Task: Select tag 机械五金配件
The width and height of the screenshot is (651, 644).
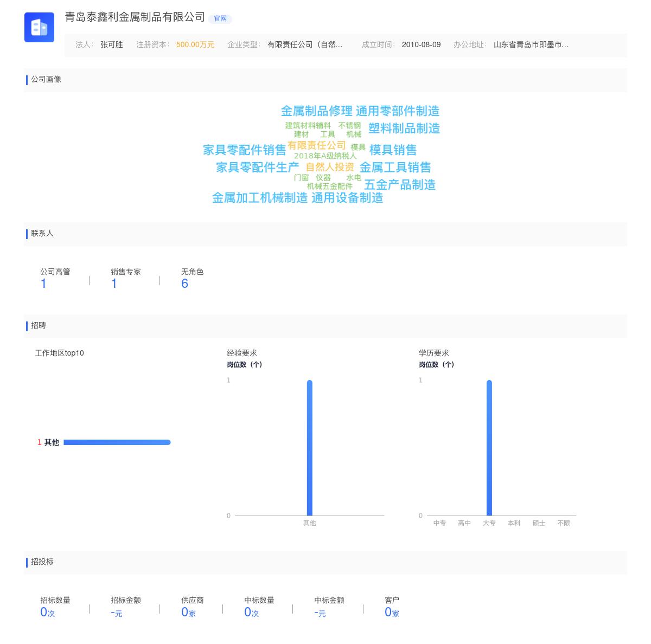Action: (330, 186)
